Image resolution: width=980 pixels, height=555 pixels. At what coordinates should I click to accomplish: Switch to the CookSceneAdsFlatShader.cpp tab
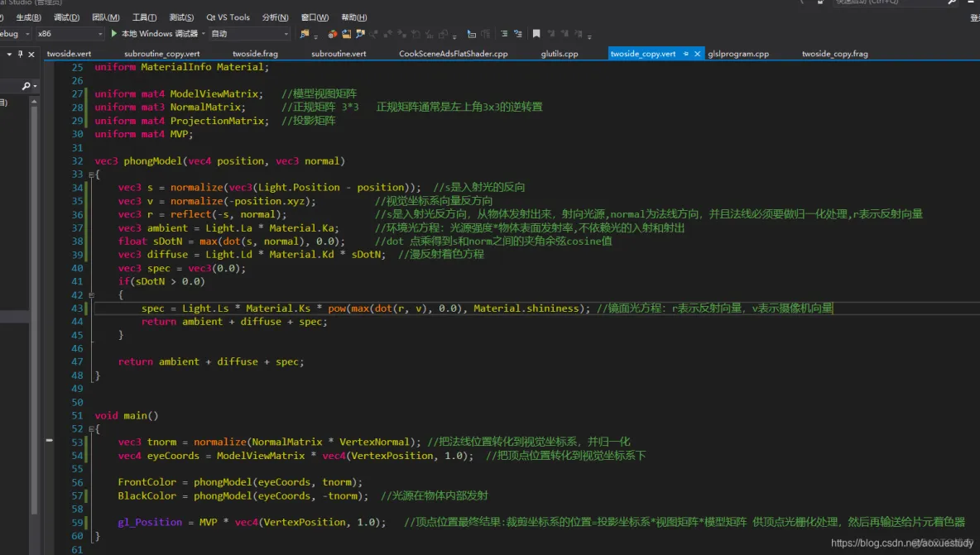coord(453,54)
